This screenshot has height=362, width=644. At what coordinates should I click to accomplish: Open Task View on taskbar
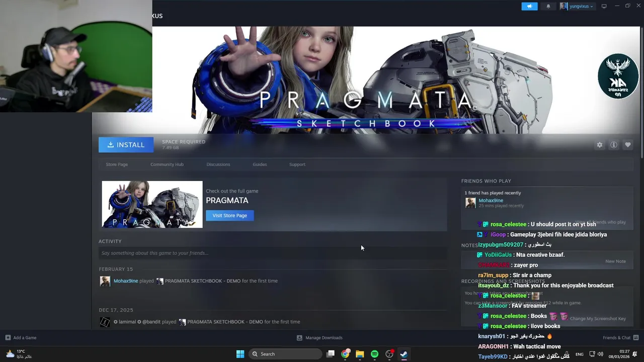point(331,354)
